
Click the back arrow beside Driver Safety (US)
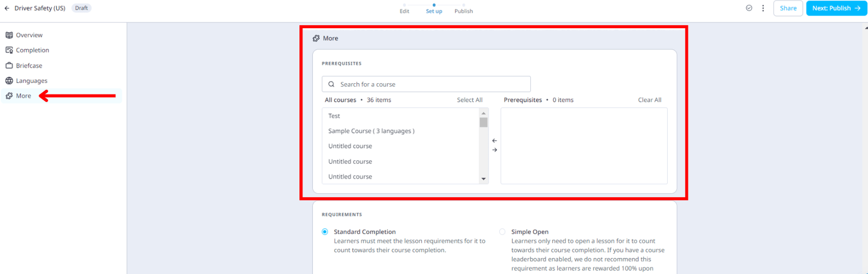7,8
